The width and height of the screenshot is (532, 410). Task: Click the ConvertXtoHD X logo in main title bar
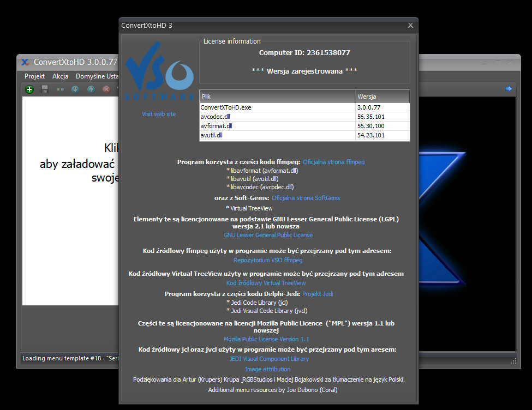point(26,62)
